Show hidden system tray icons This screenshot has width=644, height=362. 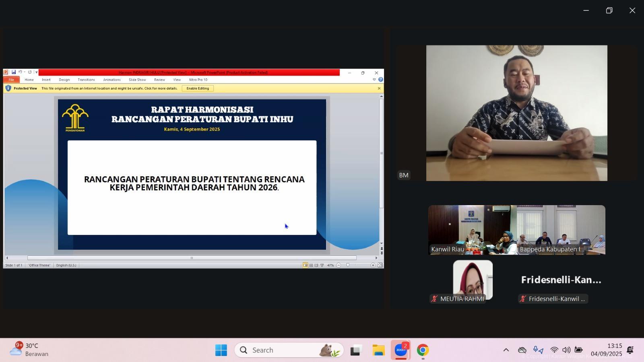pyautogui.click(x=506, y=350)
